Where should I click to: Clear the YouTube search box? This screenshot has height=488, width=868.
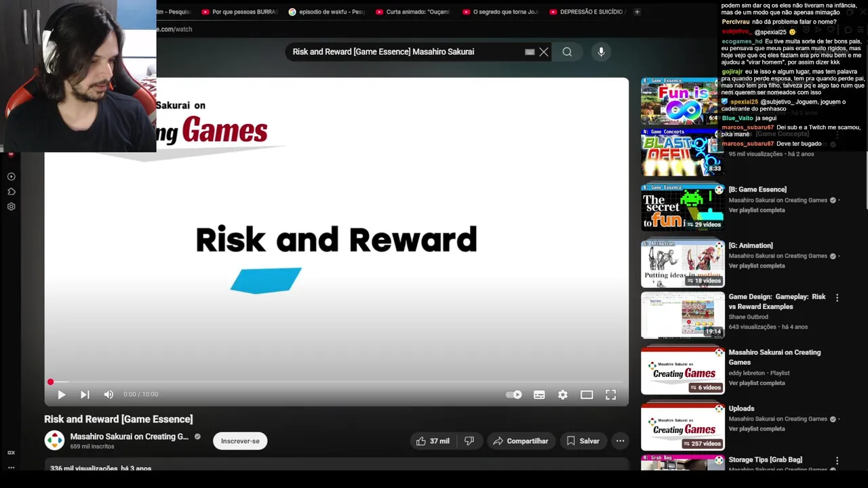pyautogui.click(x=544, y=52)
